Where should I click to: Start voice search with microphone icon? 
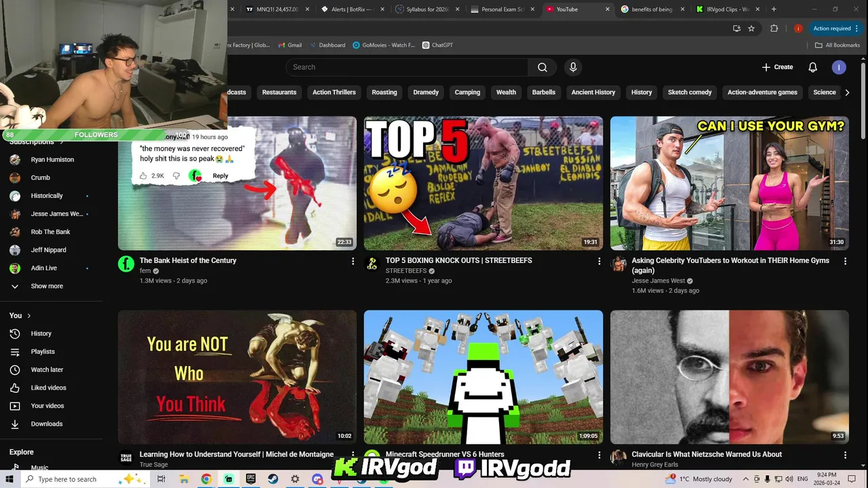pos(573,67)
